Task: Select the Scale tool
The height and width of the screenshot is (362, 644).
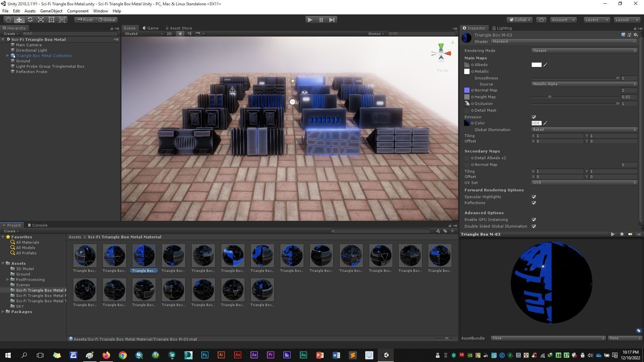Action: point(41,20)
